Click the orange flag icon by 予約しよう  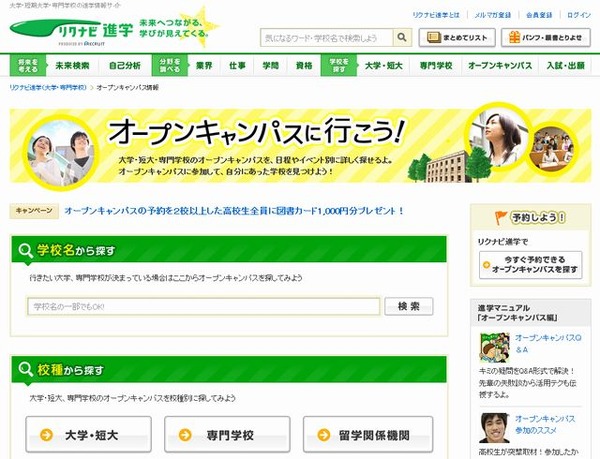501,218
